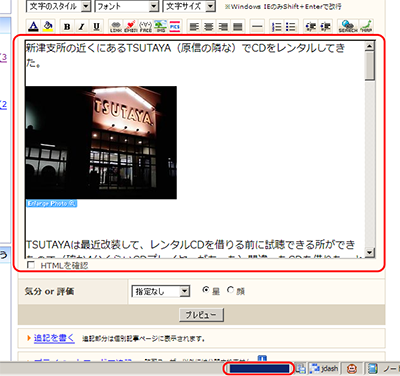Toggle underline formatting
Image resolution: width=400 pixels, height=376 pixels.
[x=96, y=27]
